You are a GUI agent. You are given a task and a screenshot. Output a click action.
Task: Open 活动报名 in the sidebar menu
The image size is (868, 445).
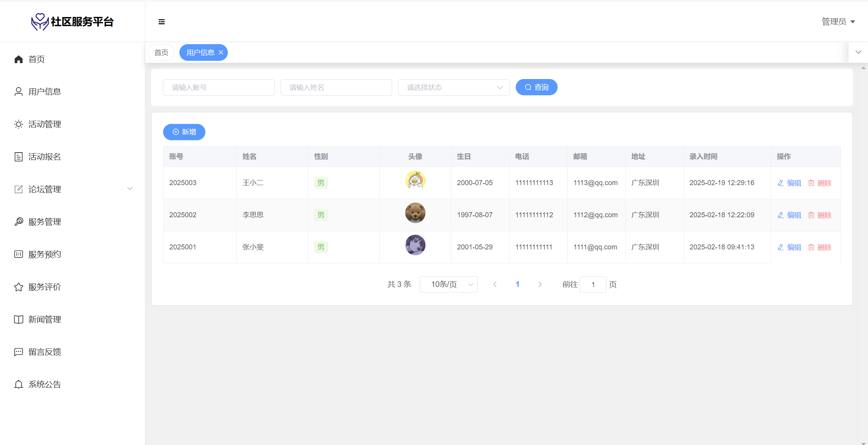[x=44, y=157]
